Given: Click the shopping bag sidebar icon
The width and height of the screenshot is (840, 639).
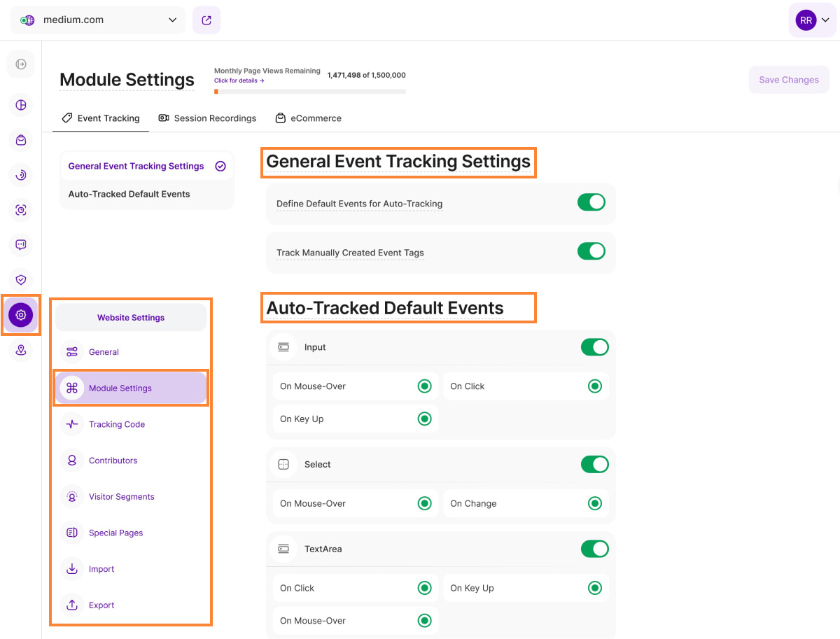Looking at the screenshot, I should pyautogui.click(x=21, y=140).
